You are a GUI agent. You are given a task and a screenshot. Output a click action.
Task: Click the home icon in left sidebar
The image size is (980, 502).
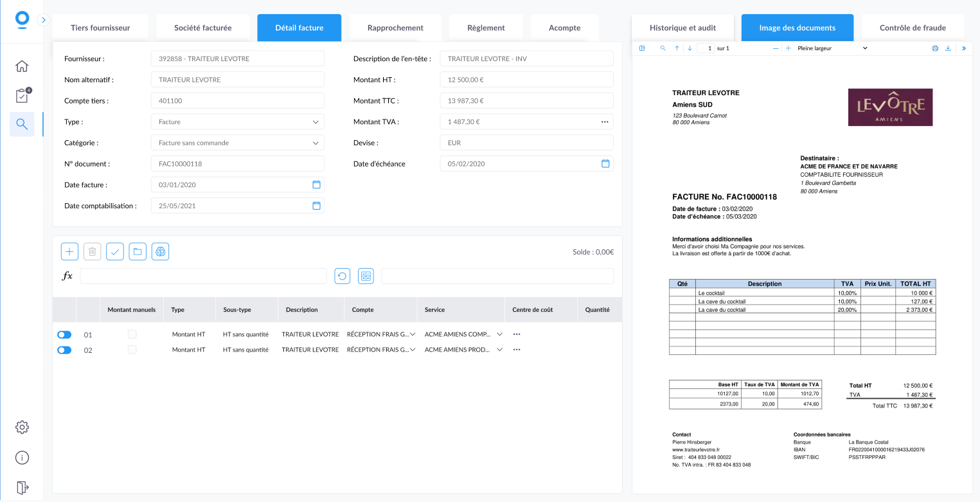click(x=22, y=66)
